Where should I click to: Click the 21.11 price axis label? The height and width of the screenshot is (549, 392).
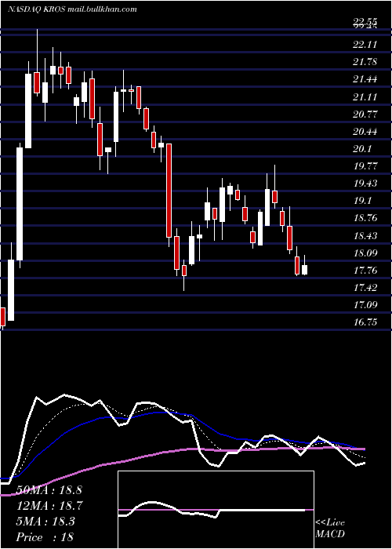pyautogui.click(x=365, y=97)
